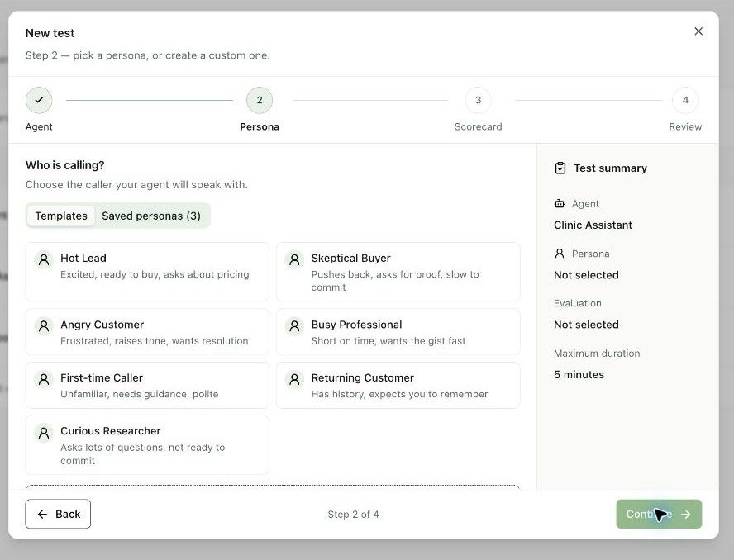Click the Test summary heading text
This screenshot has height=560, width=734.
(610, 168)
